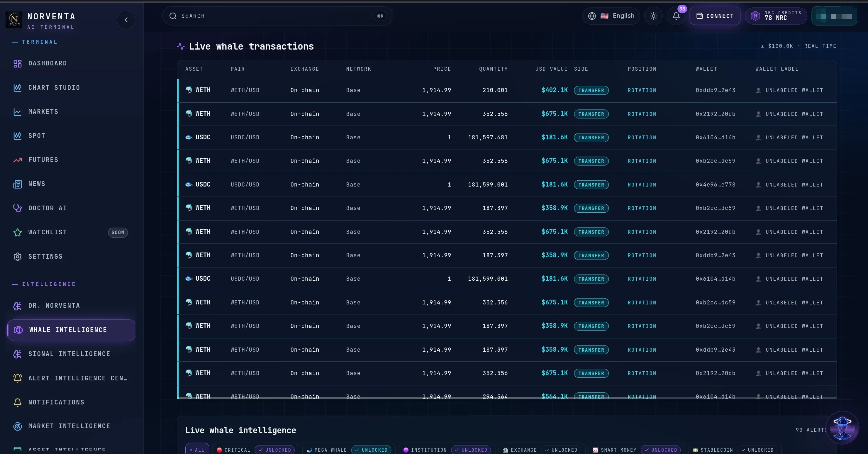Viewport: 868px width, 454px height.
Task: Sort by the PRICE column header
Action: (442, 69)
